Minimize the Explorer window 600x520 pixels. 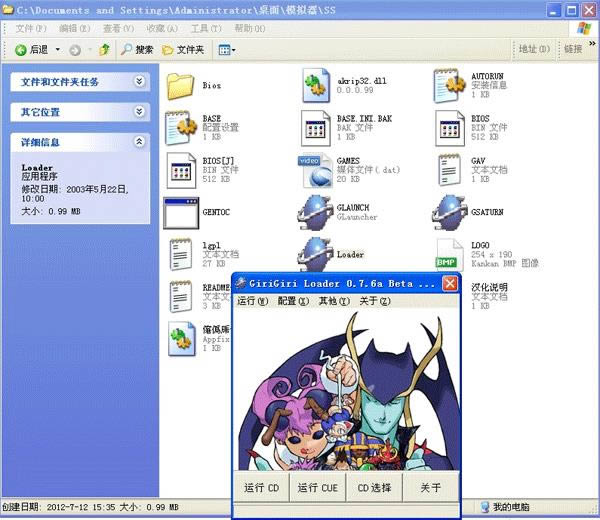(554, 10)
